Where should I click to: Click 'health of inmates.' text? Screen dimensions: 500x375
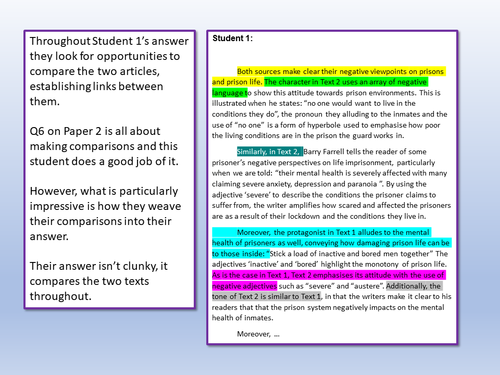[243, 318]
